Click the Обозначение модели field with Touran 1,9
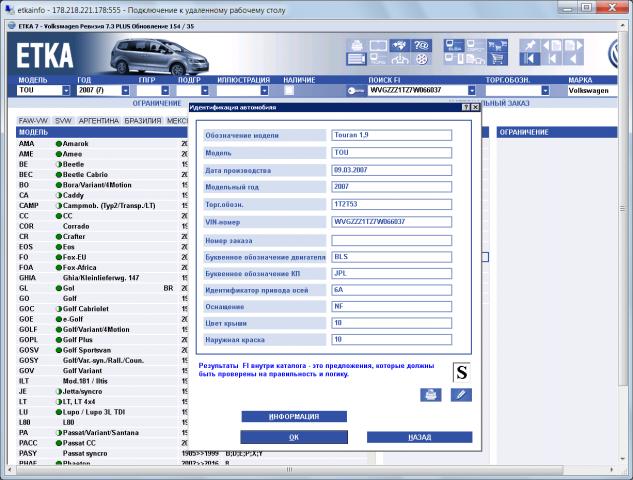The height and width of the screenshot is (480, 633). (x=391, y=135)
